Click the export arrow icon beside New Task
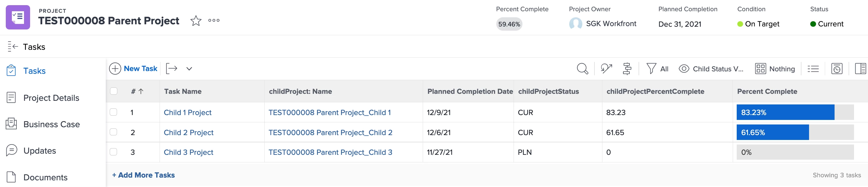This screenshot has height=187, width=868. 171,69
